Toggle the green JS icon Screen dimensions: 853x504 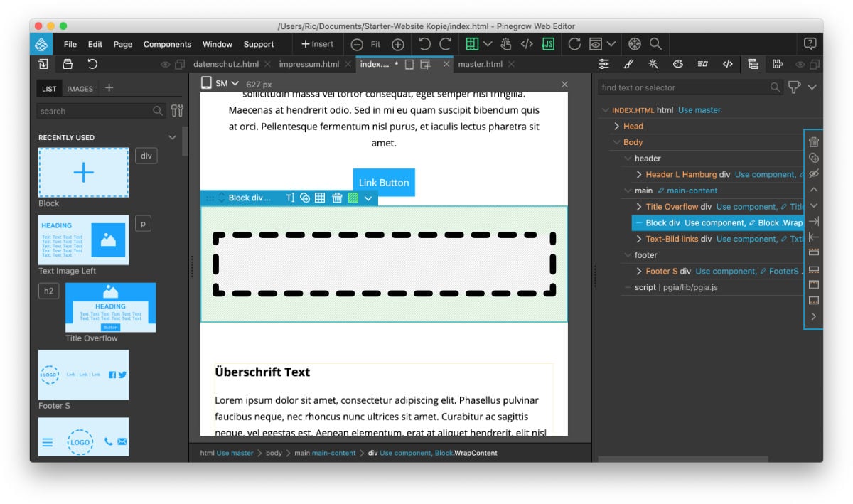point(547,44)
